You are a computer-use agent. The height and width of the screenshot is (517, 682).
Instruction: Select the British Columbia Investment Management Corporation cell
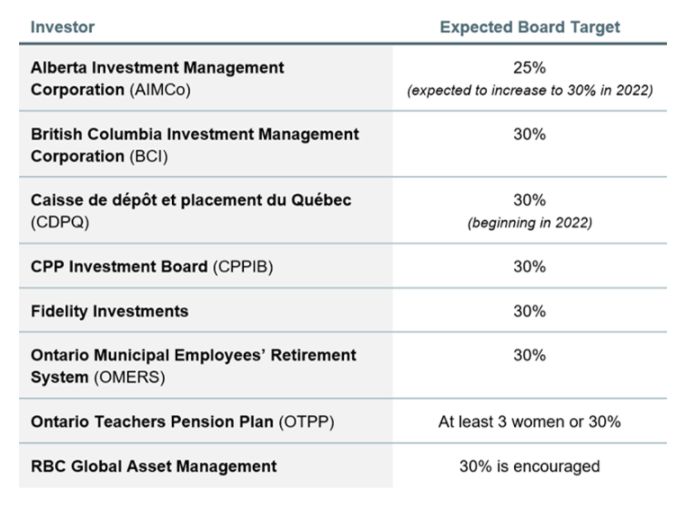coord(194,145)
